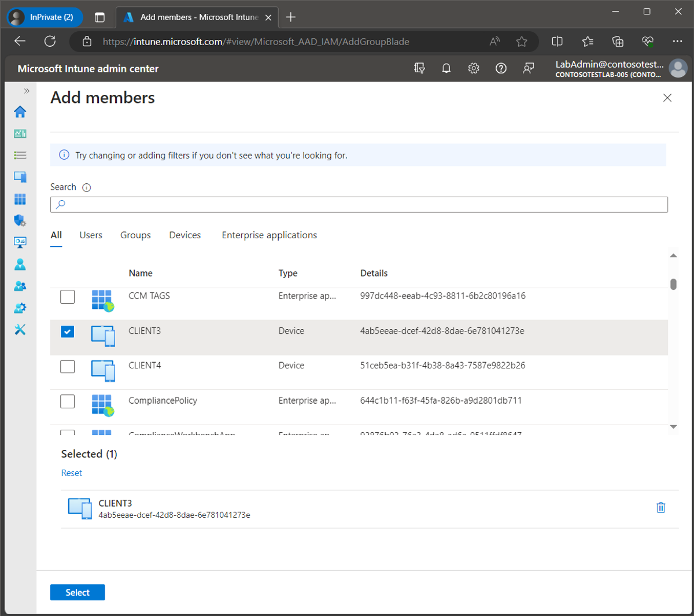The width and height of the screenshot is (694, 616).
Task: Check the CompliancePolicy checkbox
Action: (x=68, y=401)
